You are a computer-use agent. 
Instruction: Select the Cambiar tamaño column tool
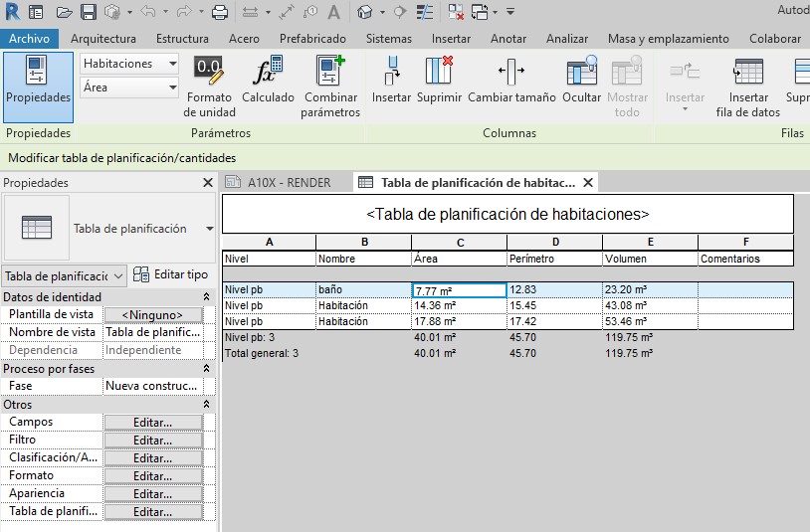[x=509, y=73]
